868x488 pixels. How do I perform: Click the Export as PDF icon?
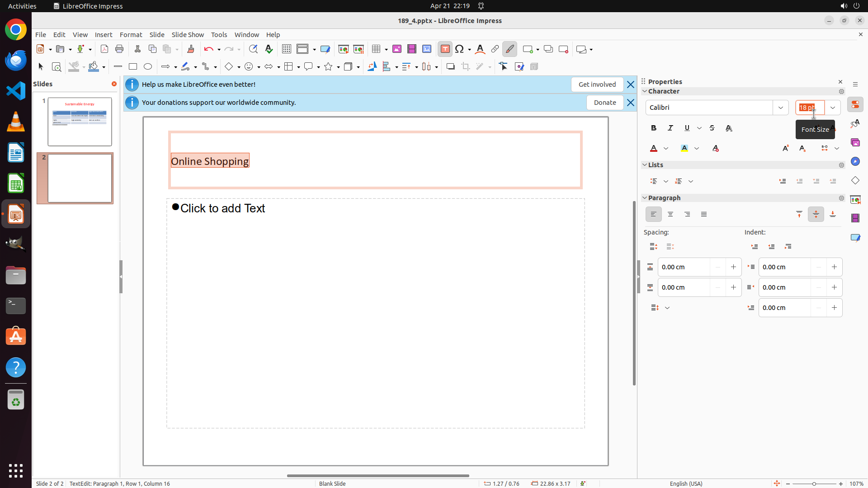(x=104, y=49)
